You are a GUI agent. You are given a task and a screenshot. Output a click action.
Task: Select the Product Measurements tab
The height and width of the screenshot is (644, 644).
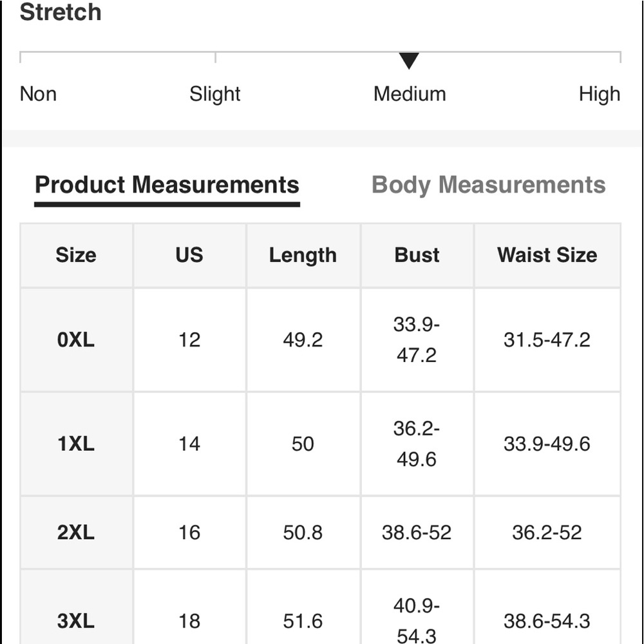167,185
